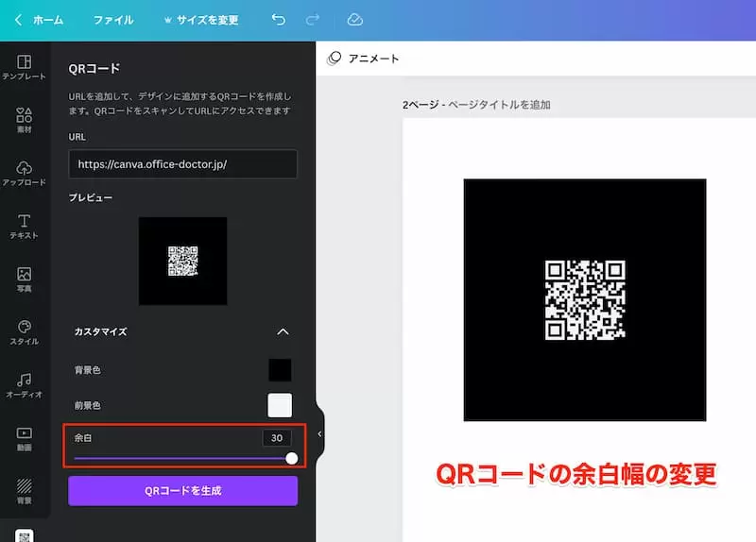Open the 写真 photos panel
Screen dimensions: 756x542
pos(25,279)
